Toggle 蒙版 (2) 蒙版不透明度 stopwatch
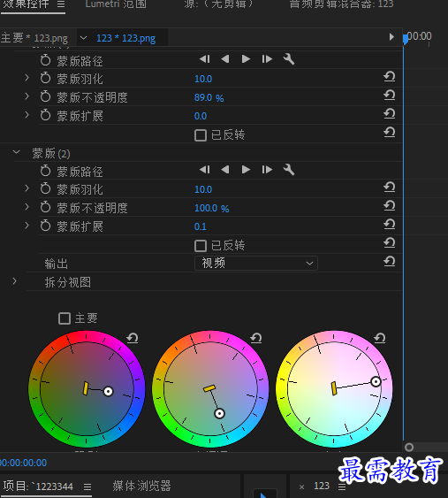 click(45, 207)
